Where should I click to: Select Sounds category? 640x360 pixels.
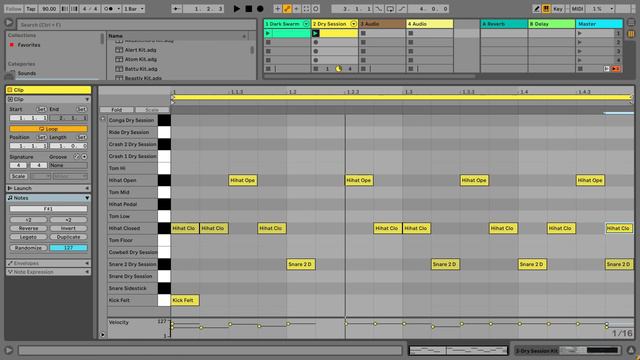click(x=27, y=73)
